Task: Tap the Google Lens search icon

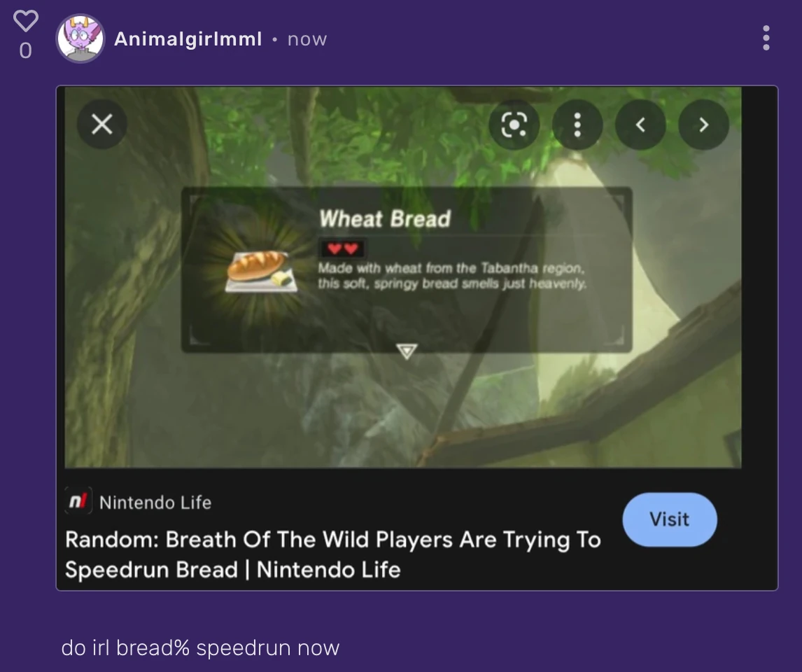Action: coord(514,125)
